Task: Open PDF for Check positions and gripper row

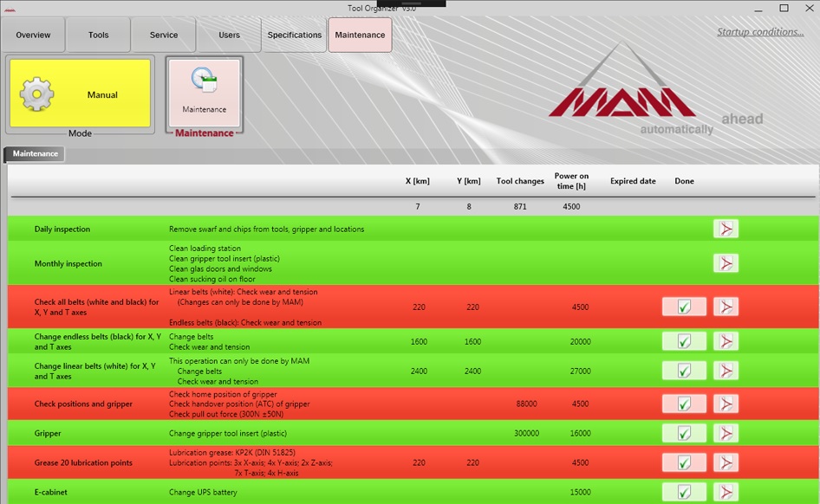Action: coord(726,404)
